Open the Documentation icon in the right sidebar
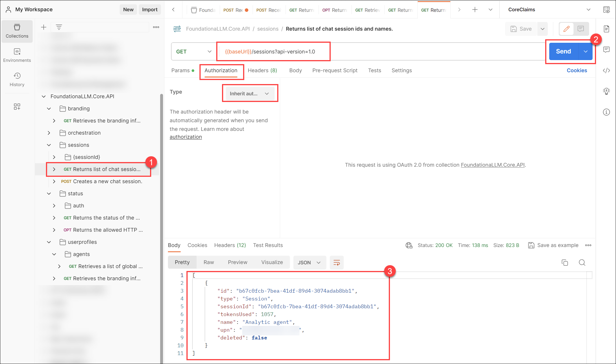This screenshot has width=616, height=364. (606, 29)
